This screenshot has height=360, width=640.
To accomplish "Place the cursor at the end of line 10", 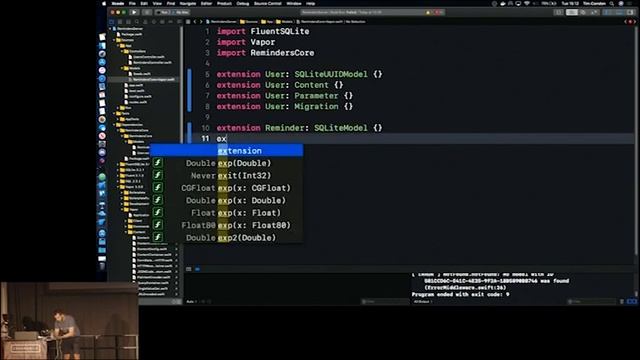I will 384,128.
